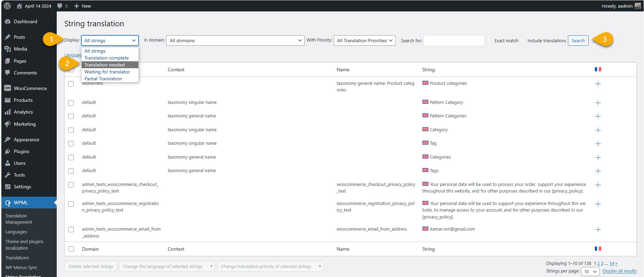This screenshot has height=277, width=644.
Task: Pick 'Partial Translation' from the list
Action: [110, 79]
